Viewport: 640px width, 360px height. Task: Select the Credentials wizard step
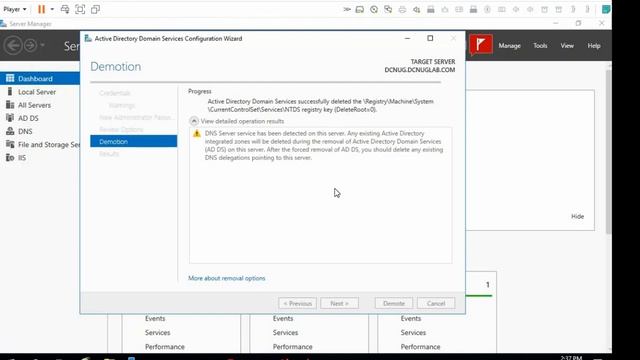coord(115,93)
